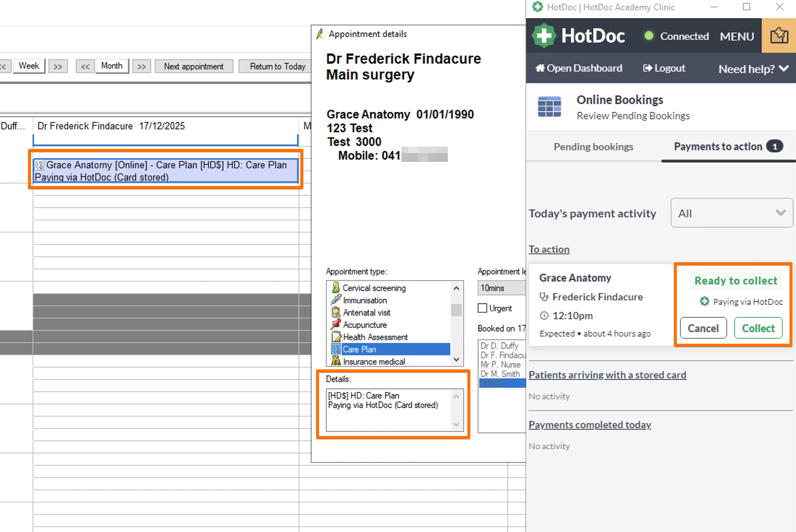
Task: Click Open Dashboard in HotDoc sidebar
Action: pos(578,68)
